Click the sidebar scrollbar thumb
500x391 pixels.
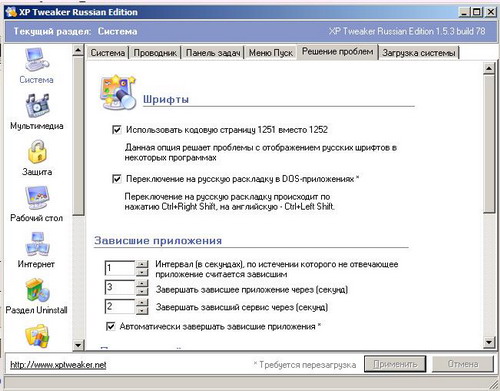[x=78, y=136]
